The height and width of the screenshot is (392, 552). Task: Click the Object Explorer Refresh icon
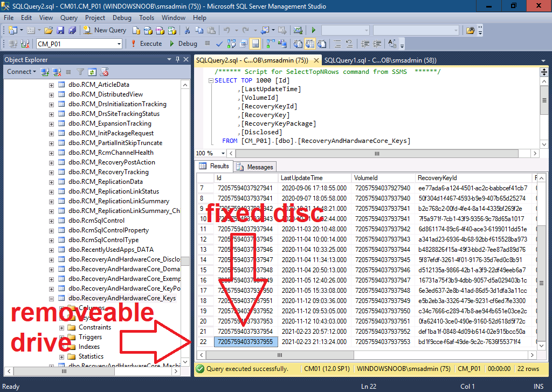pos(92,72)
